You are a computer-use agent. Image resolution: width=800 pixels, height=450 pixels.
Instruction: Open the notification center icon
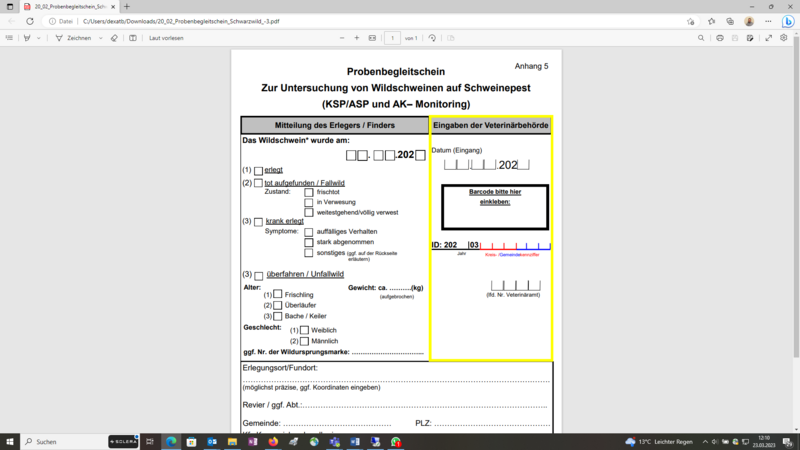[x=788, y=442]
